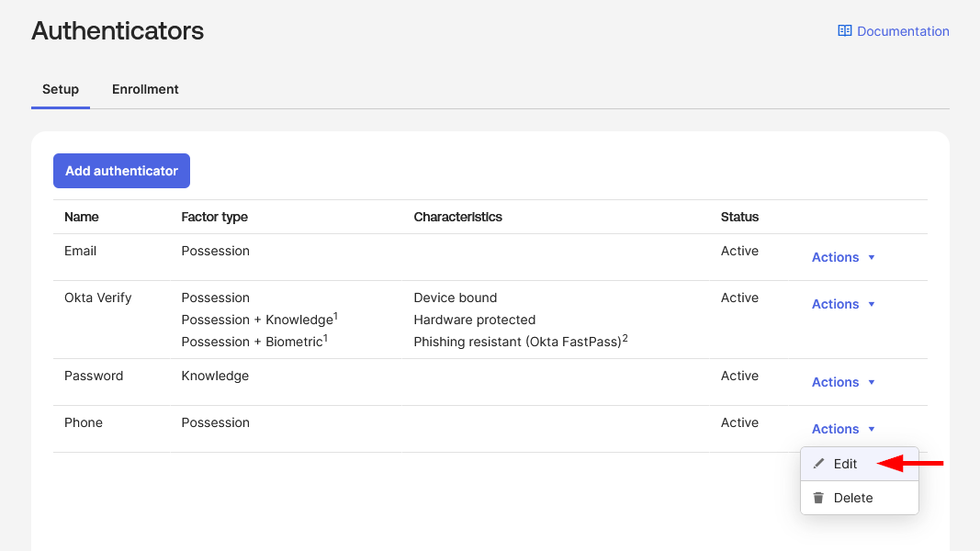The image size is (980, 551).
Task: Click the Documentation book icon
Action: (x=844, y=31)
